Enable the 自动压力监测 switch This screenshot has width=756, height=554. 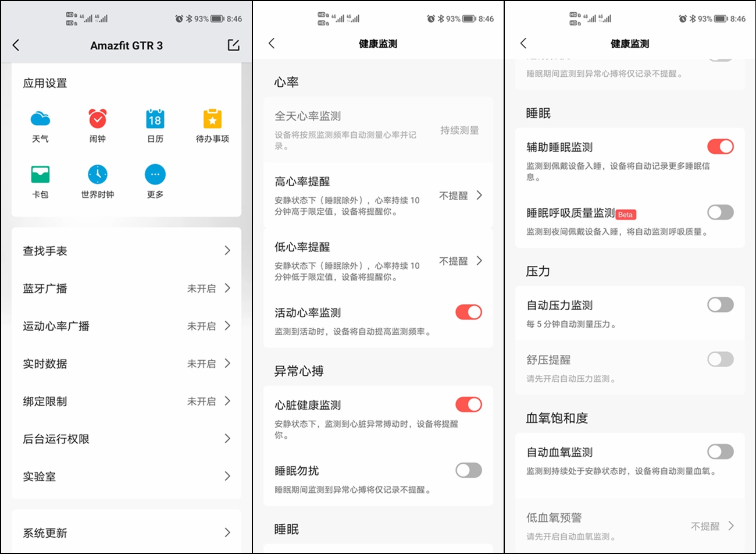pos(721,304)
